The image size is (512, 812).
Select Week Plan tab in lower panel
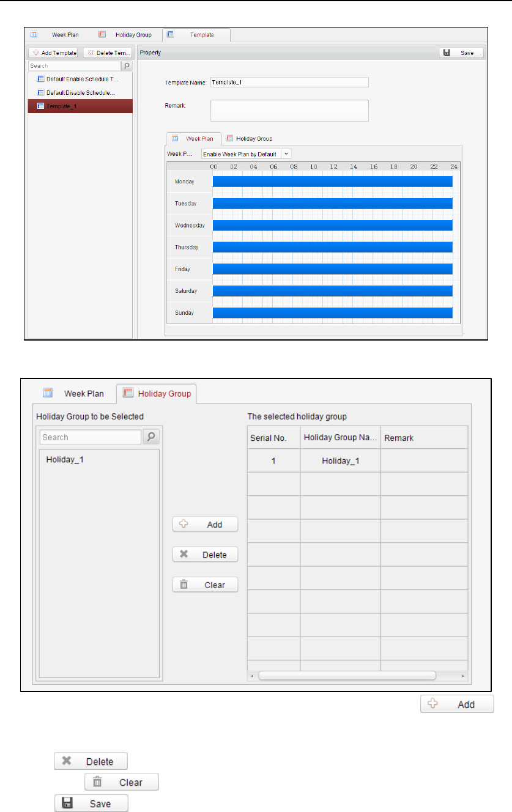(x=75, y=394)
